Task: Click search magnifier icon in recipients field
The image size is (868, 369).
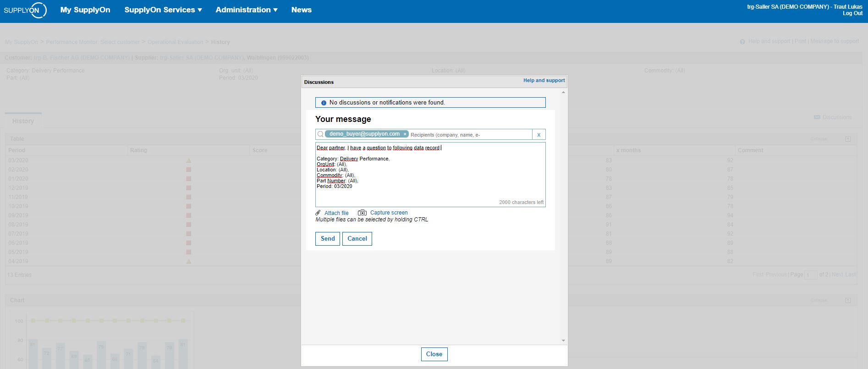Action: [x=320, y=134]
